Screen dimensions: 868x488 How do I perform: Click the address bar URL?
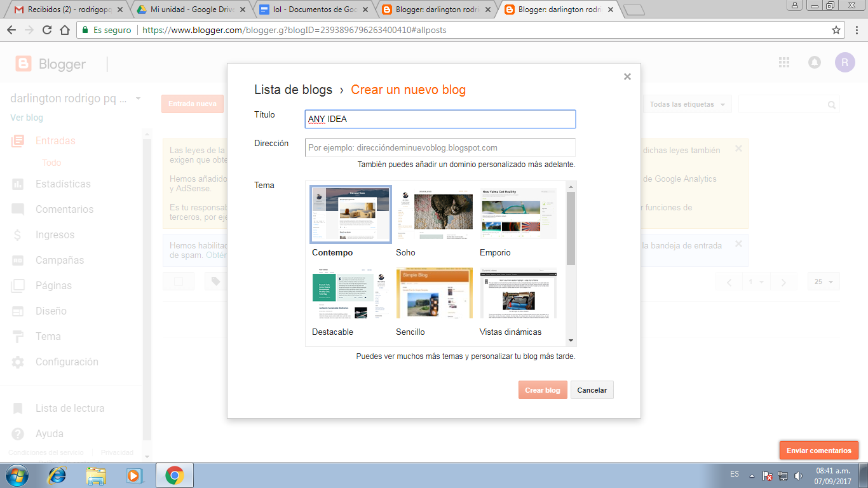pyautogui.click(x=294, y=30)
